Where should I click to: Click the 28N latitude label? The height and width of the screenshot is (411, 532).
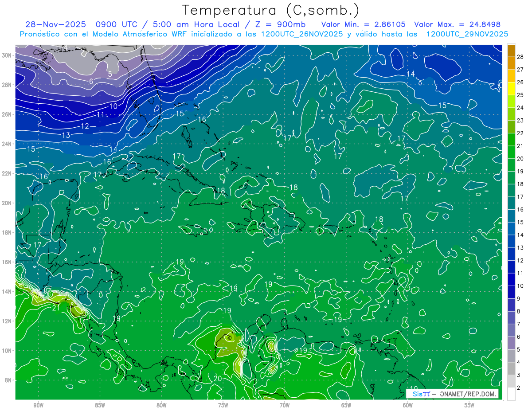click(8, 85)
